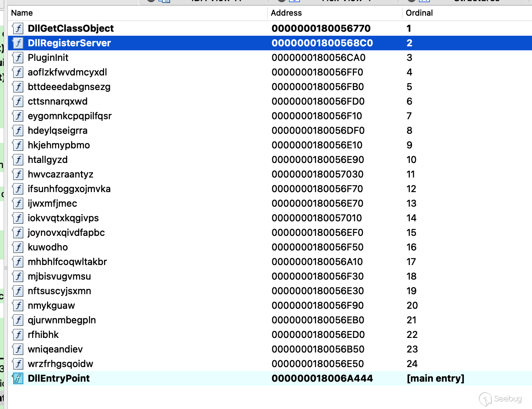Select the DllEntryPoint export name

(x=59, y=378)
